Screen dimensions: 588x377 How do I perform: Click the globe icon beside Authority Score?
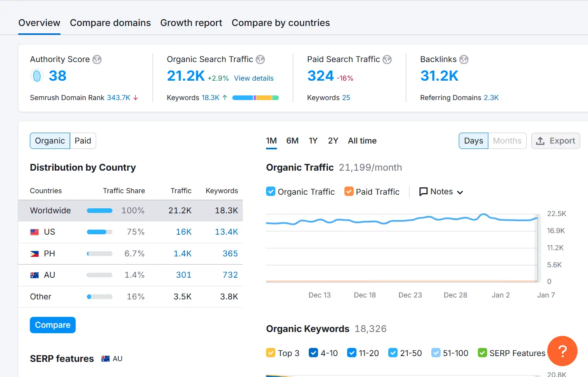click(x=97, y=59)
